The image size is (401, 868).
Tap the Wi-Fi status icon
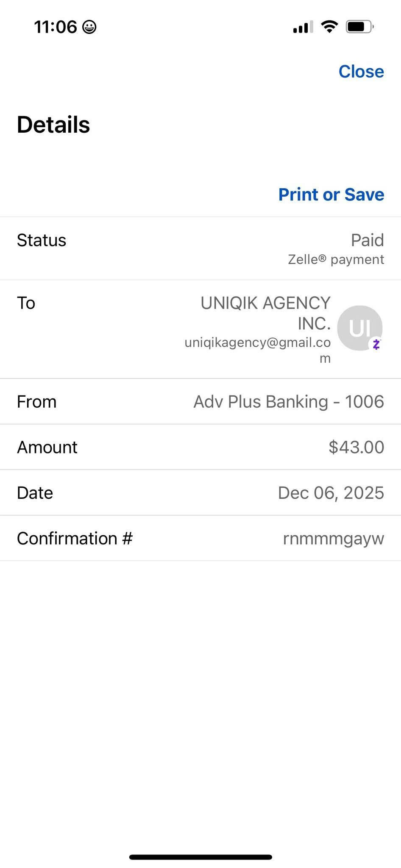click(329, 27)
